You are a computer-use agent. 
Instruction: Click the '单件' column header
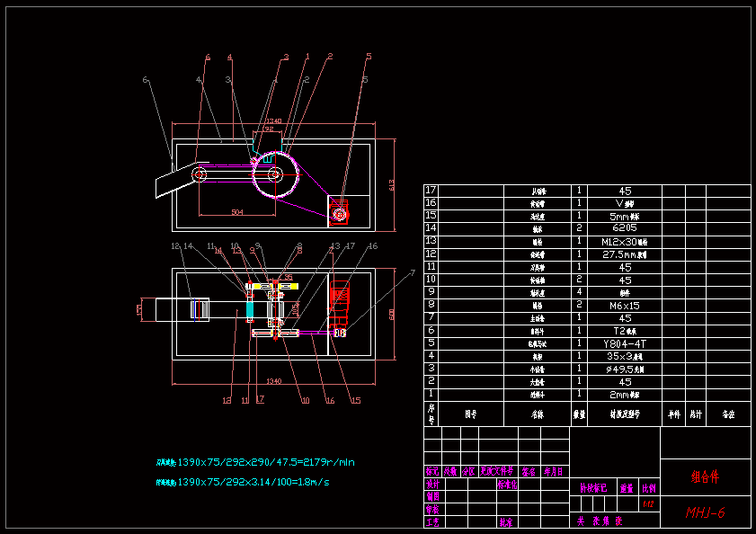674,414
